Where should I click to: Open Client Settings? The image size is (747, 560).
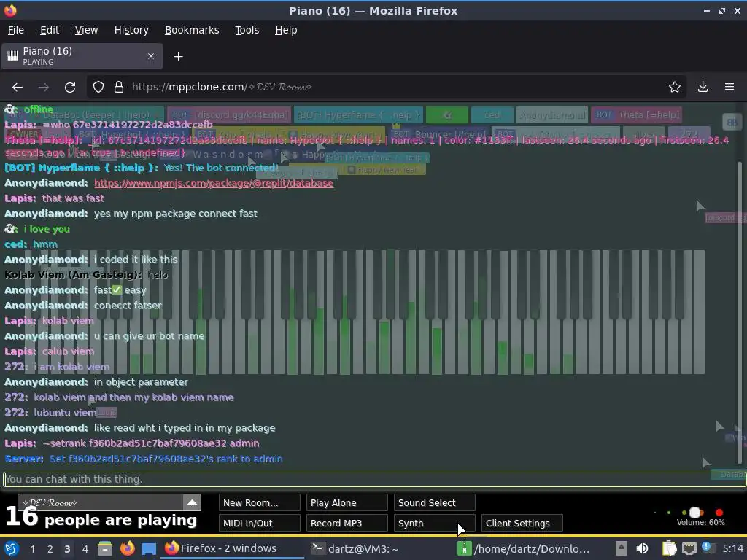click(x=522, y=523)
